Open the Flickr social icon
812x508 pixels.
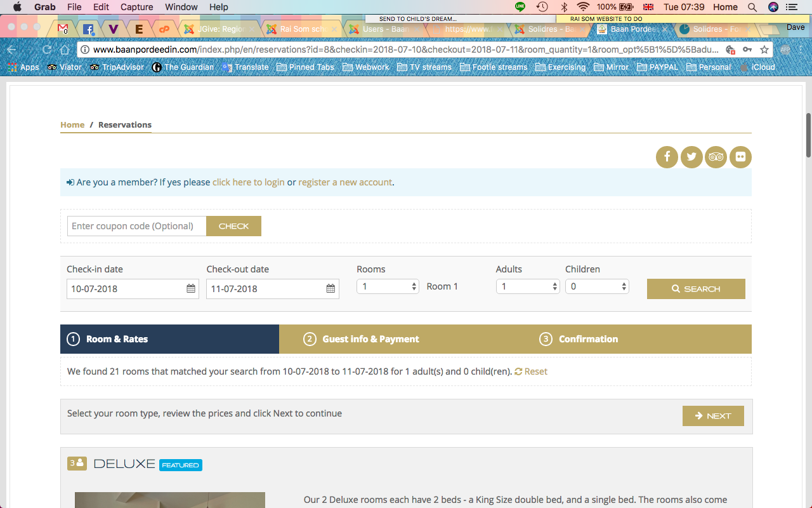(740, 157)
